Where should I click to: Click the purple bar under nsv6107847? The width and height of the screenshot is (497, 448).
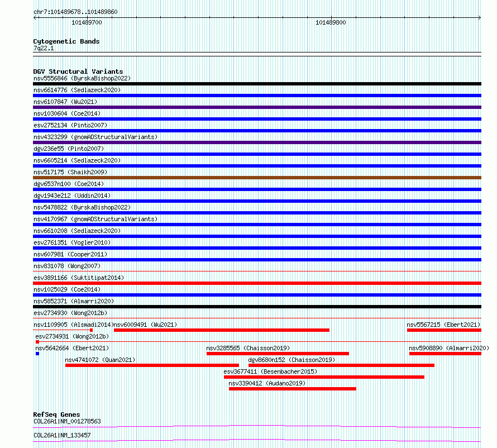coord(257,107)
